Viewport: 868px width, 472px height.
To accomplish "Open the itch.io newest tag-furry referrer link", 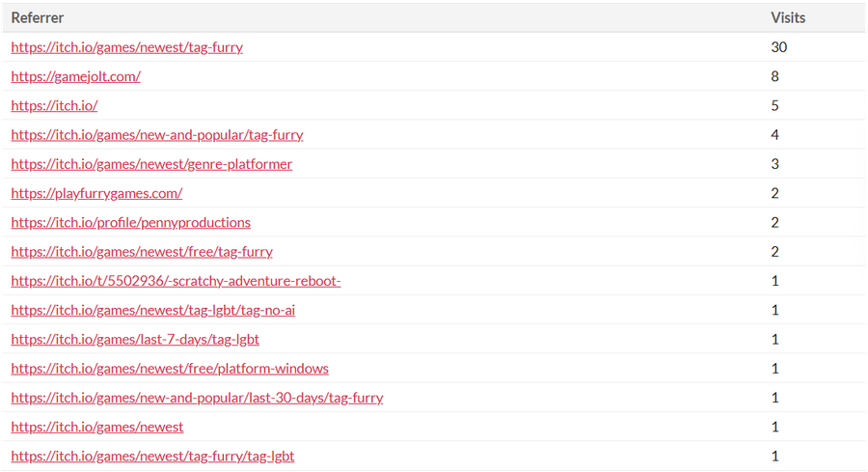I will (126, 47).
